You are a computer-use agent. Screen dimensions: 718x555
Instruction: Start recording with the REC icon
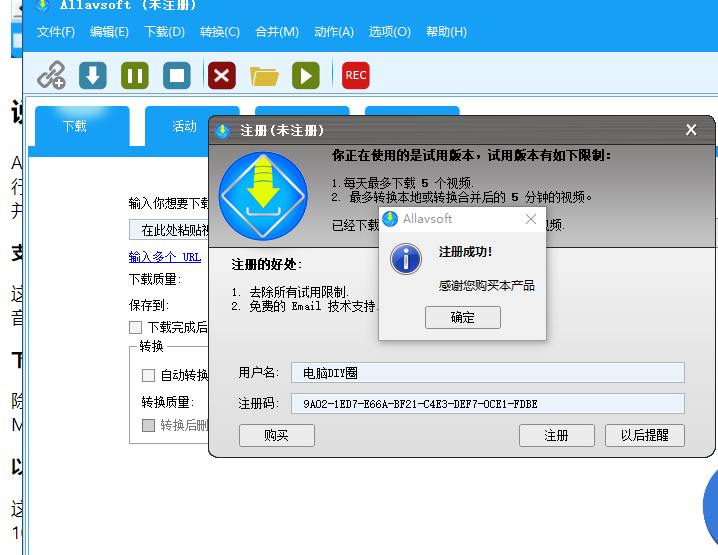pyautogui.click(x=355, y=75)
